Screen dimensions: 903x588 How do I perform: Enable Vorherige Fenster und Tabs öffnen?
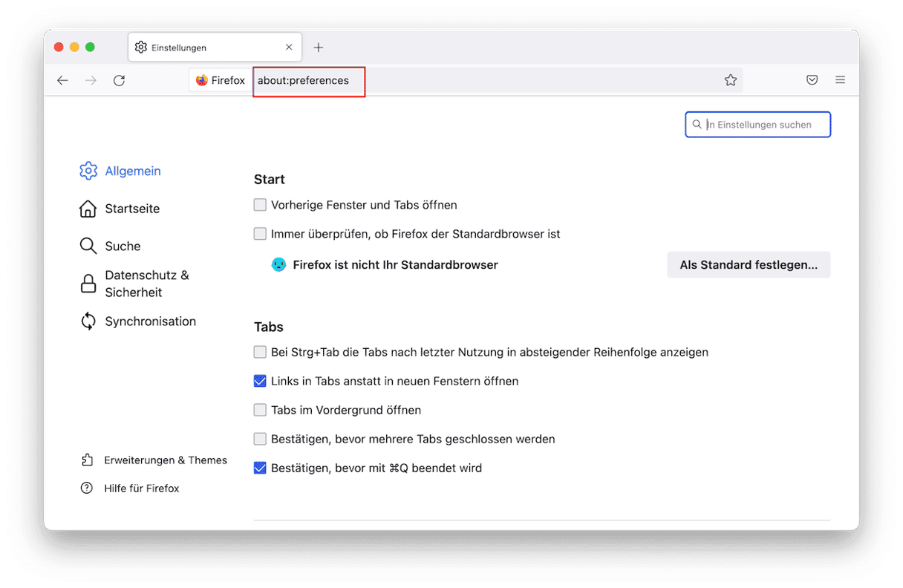pyautogui.click(x=260, y=205)
